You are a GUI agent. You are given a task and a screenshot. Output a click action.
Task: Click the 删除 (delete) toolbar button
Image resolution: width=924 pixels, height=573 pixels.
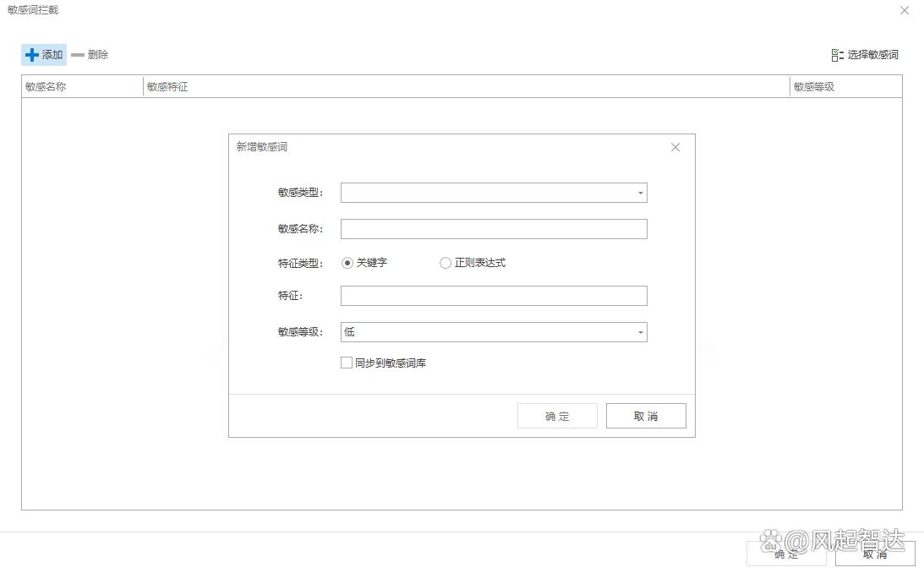tap(90, 55)
